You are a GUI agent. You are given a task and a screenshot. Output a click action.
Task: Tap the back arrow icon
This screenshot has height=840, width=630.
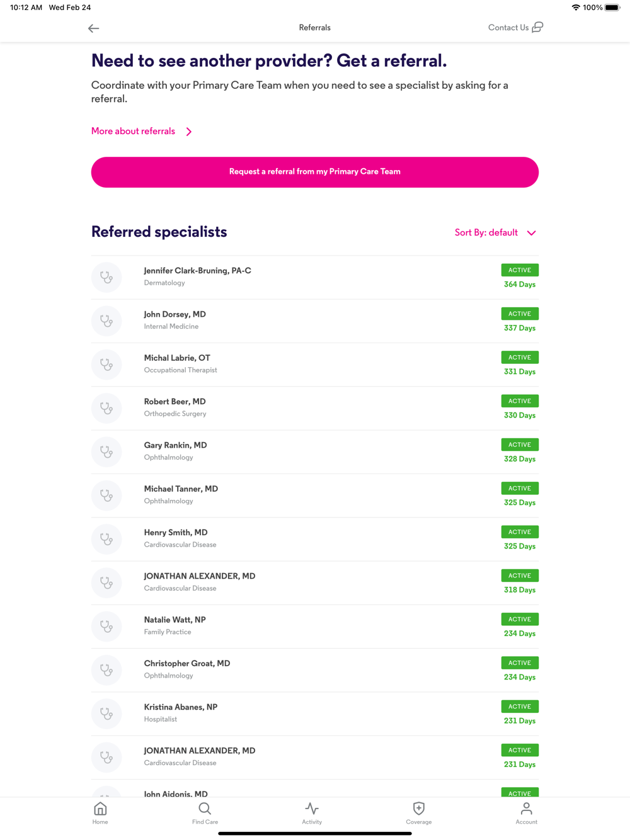[x=94, y=28]
